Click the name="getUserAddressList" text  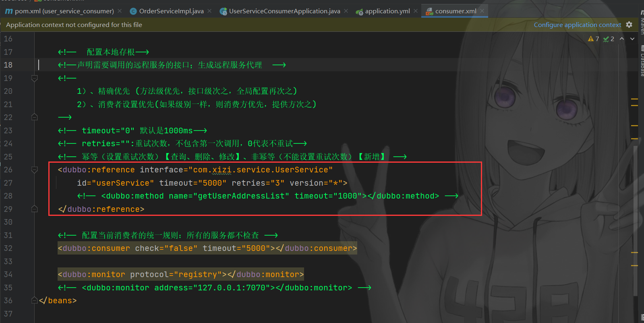point(229,196)
